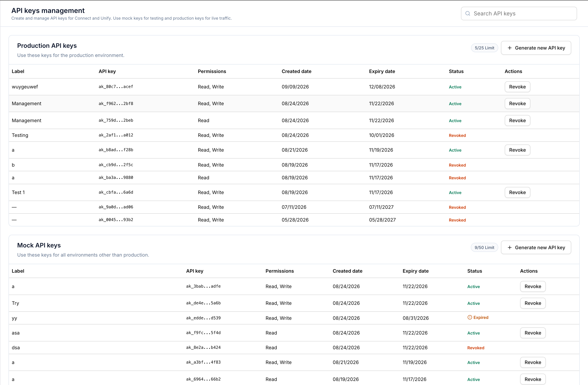Viewport: 588px width, 385px height.
Task: Click the Expired status text
Action: click(481, 318)
